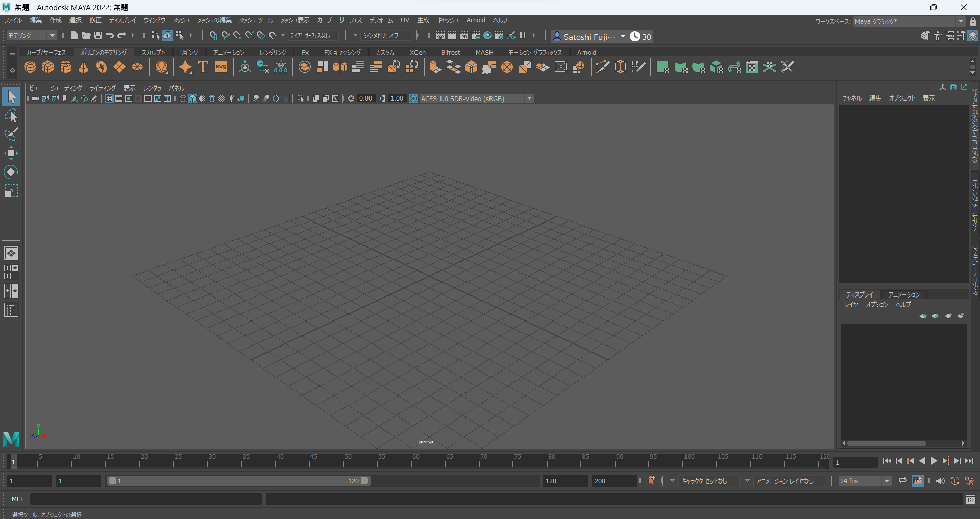Create a polygon torus from the shelf
Screen dimensions: 980x519
pyautogui.click(x=101, y=67)
